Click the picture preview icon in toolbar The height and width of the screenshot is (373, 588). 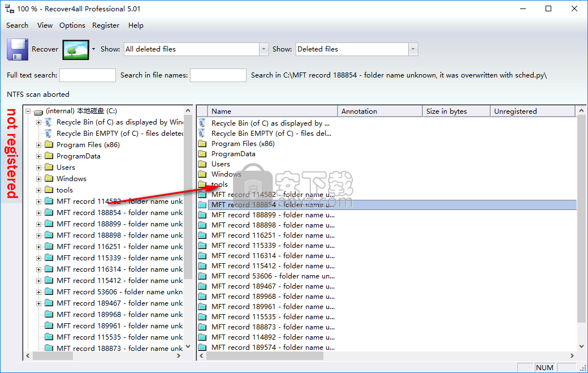[76, 50]
